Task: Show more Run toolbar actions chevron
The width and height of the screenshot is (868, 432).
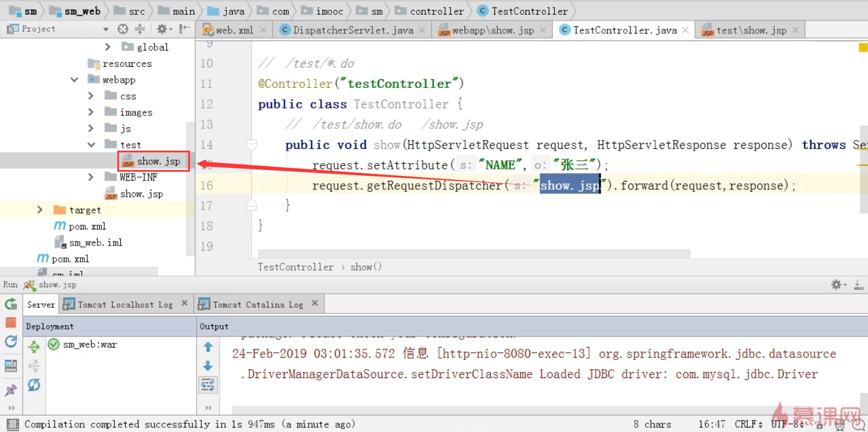Action: click(11, 408)
